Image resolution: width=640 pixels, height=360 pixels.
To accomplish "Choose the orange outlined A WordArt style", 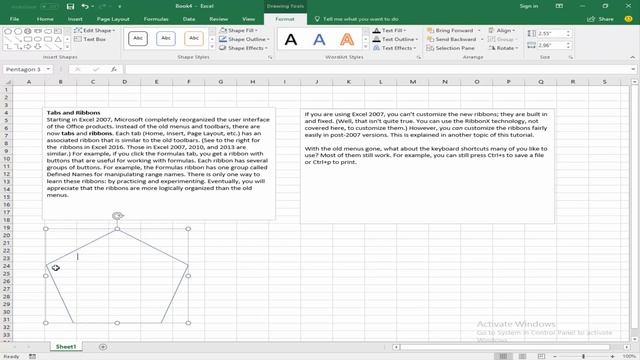I will click(x=347, y=40).
